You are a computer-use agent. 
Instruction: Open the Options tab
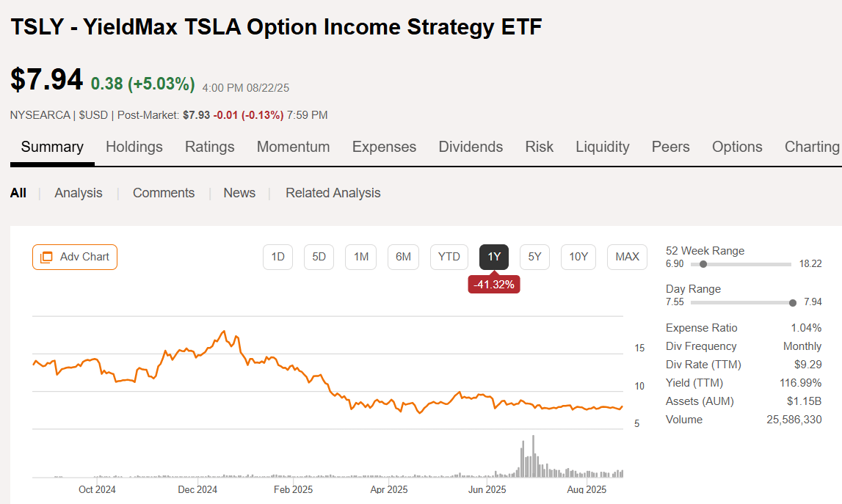pyautogui.click(x=737, y=147)
